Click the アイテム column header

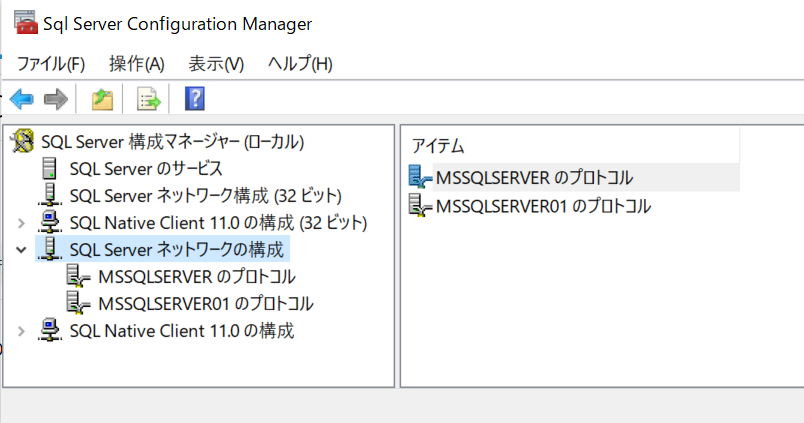point(570,146)
